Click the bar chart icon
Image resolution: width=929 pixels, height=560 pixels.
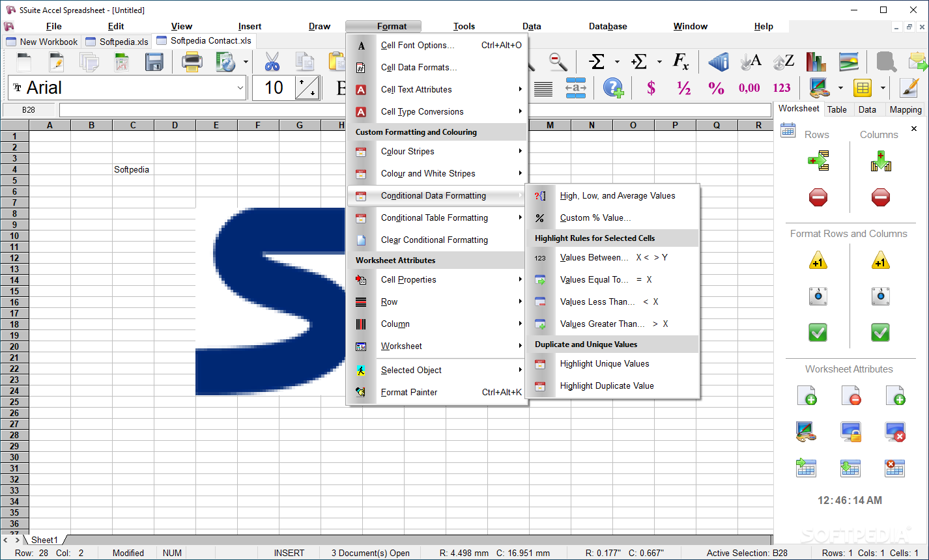pyautogui.click(x=815, y=62)
